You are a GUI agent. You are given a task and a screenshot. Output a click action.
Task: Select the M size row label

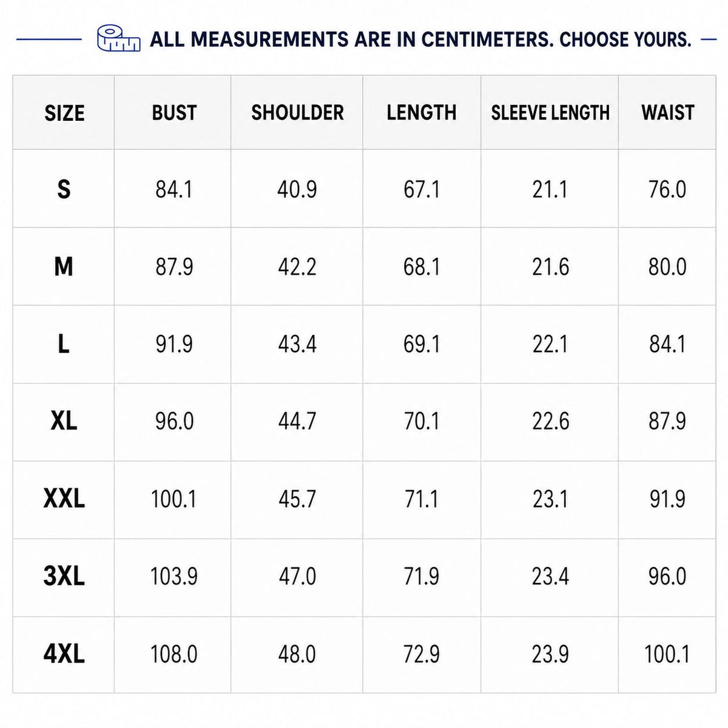coord(64,267)
